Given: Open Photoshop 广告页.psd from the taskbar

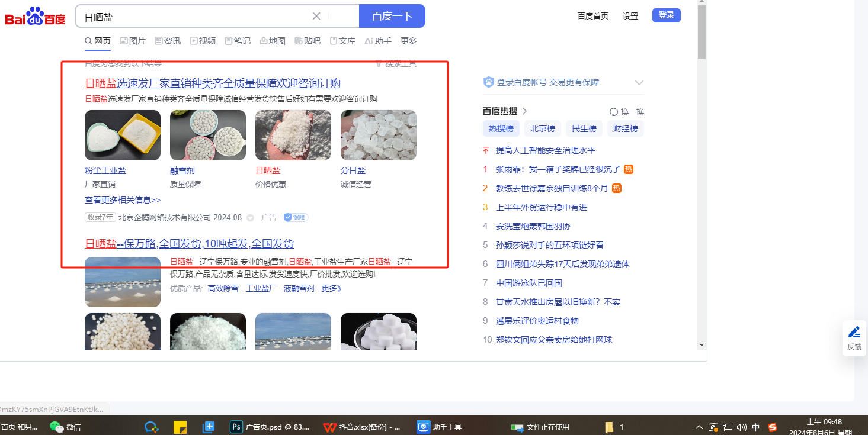Looking at the screenshot, I should click(270, 427).
